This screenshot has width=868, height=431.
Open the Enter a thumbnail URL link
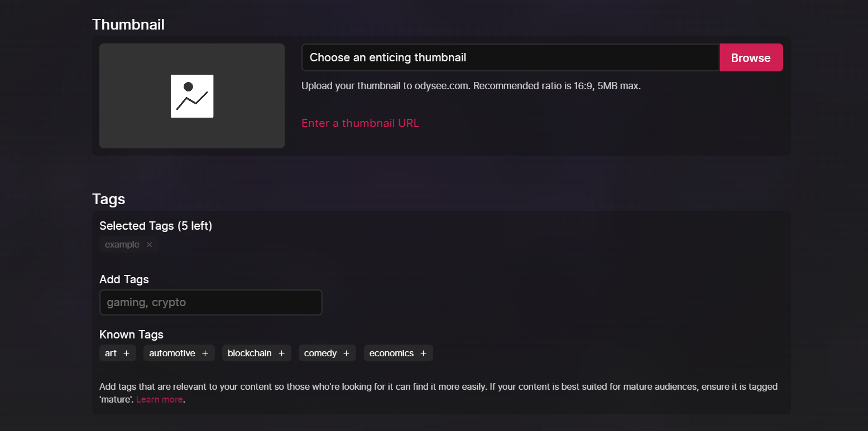(x=360, y=123)
